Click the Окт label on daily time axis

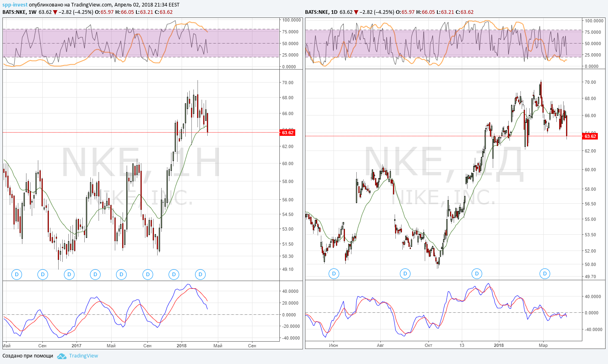[428, 345]
